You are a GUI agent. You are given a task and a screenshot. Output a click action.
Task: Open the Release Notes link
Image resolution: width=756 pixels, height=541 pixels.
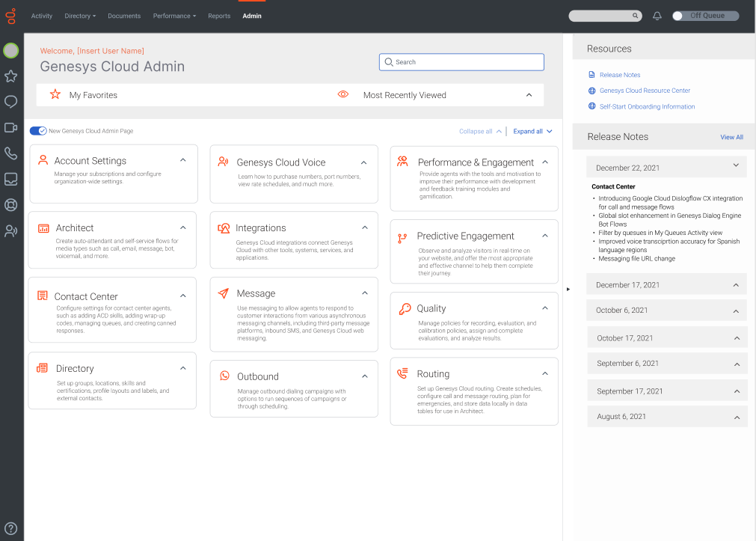(x=619, y=75)
